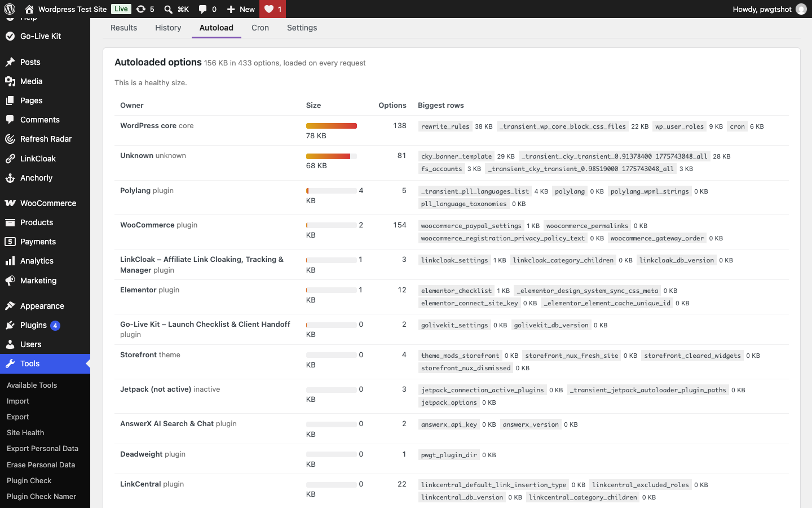812x508 pixels.
Task: Click the Live status badge
Action: click(121, 9)
